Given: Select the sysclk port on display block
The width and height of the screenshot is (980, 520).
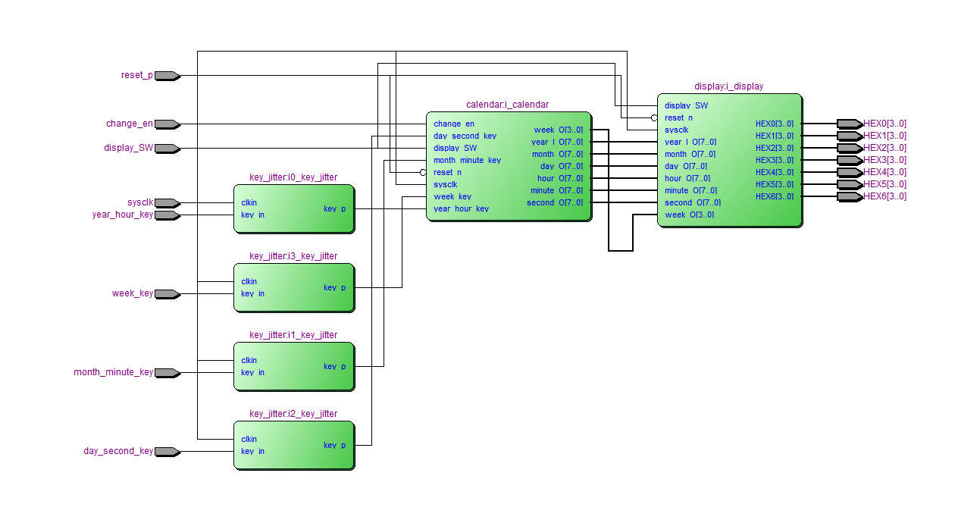Looking at the screenshot, I should click(676, 130).
